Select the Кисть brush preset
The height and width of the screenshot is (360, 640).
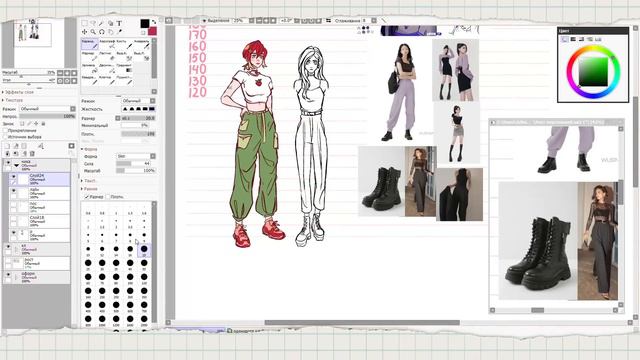tap(124, 44)
